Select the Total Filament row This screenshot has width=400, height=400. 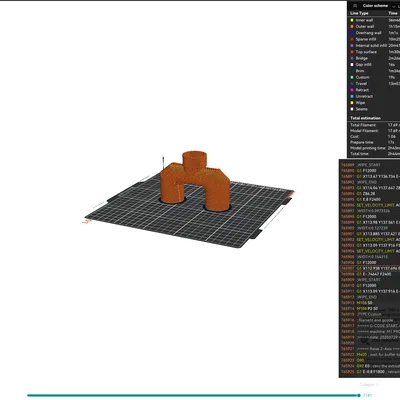pos(374,125)
